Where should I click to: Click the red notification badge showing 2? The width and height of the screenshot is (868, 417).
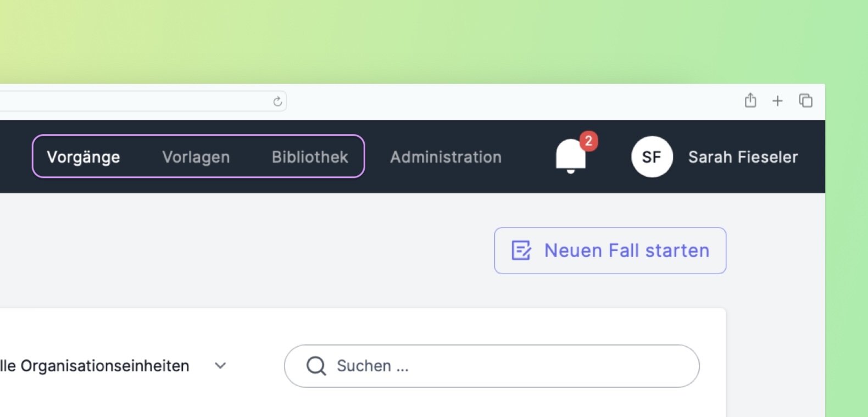[588, 141]
